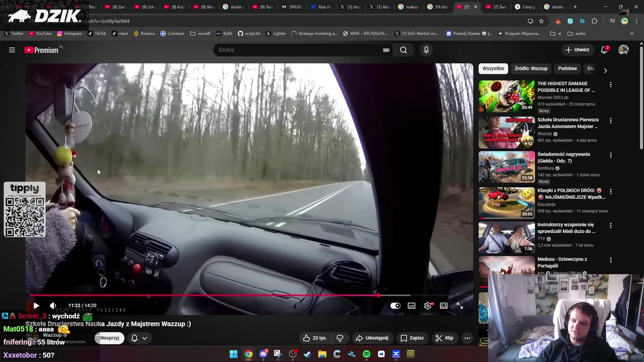This screenshot has width=644, height=362.
Task: Toggle subtitles in the player
Action: 412,306
